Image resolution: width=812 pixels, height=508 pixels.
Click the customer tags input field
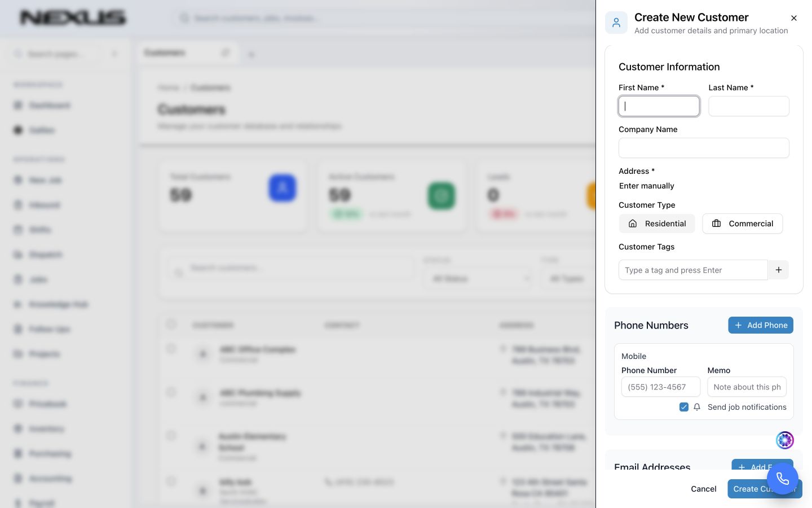coord(693,270)
